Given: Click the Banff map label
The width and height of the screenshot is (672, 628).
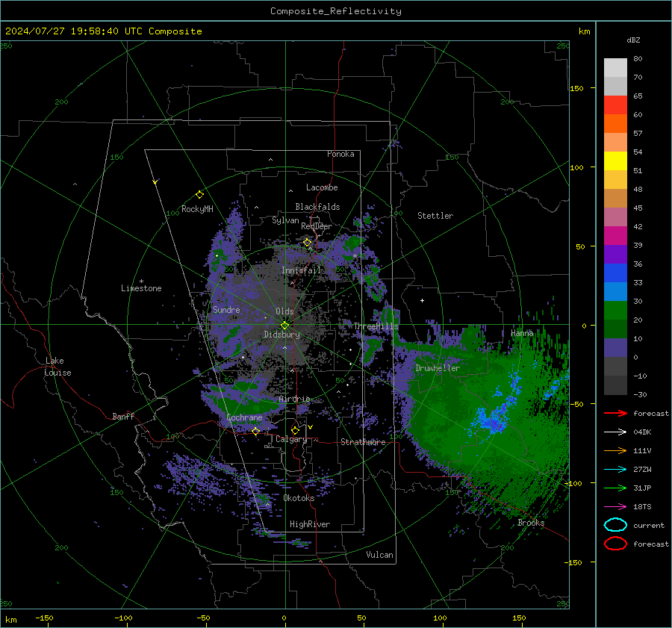Looking at the screenshot, I should (x=123, y=416).
